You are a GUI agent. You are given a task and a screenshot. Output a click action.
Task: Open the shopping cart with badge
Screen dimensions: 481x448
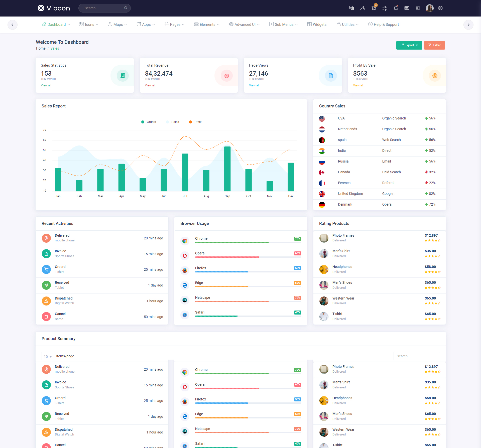pos(374,8)
